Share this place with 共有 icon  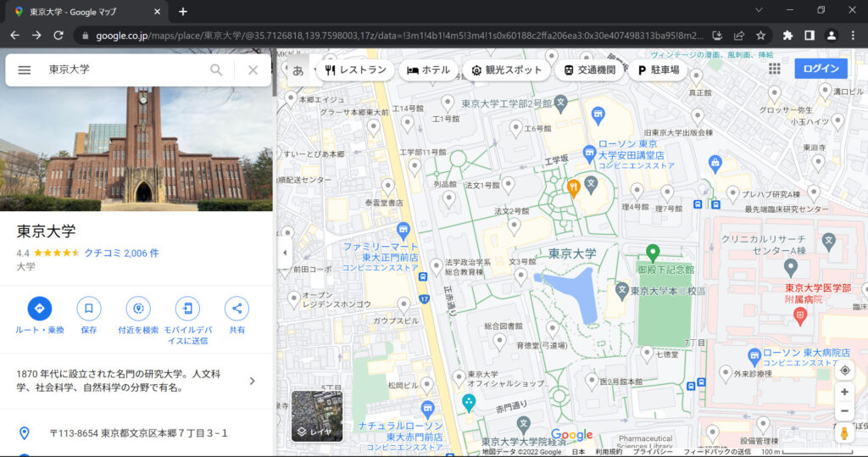click(x=237, y=309)
